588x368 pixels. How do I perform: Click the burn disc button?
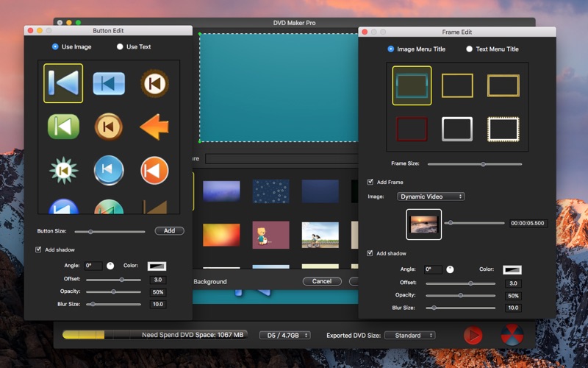[x=512, y=335]
